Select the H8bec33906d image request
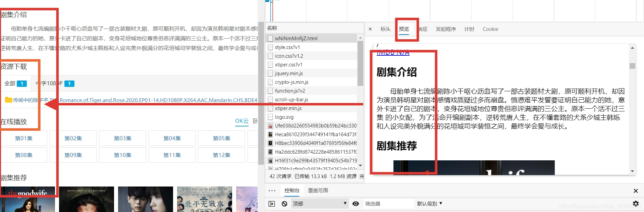This screenshot has height=212, width=644. pyautogui.click(x=312, y=143)
